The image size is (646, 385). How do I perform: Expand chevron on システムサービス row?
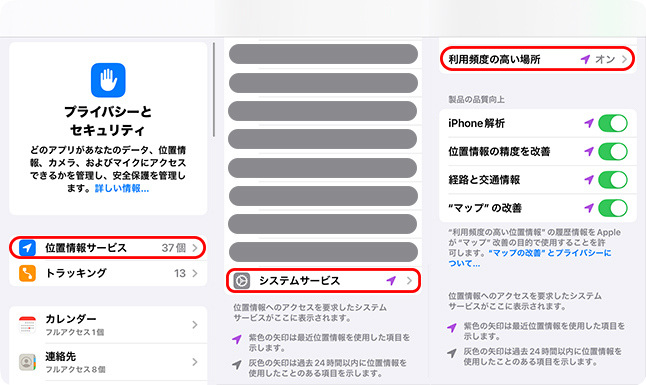point(409,281)
